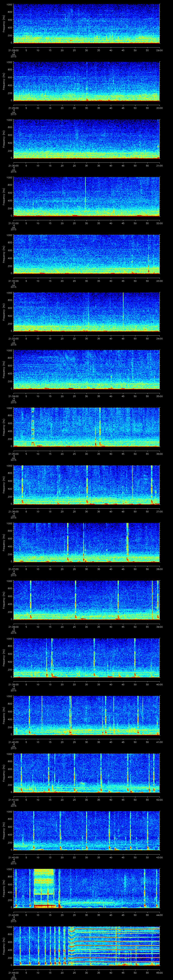The width and height of the screenshot is (173, 980).
Task: Click the Frequency (Hz) axis label of 21:28:00 panel
Action: pyautogui.click(x=4, y=24)
